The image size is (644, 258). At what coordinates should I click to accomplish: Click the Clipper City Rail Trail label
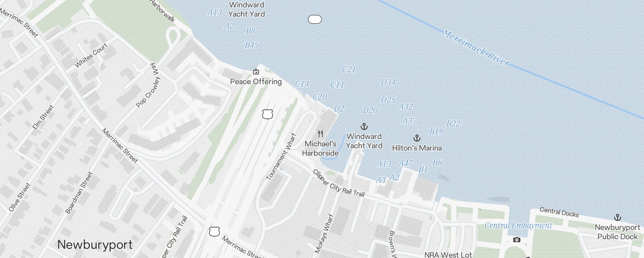[338, 183]
